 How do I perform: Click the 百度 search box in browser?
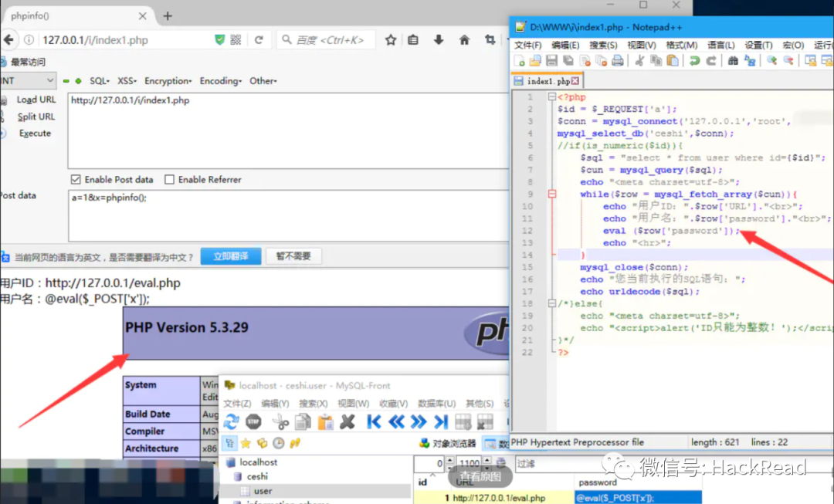pyautogui.click(x=326, y=40)
